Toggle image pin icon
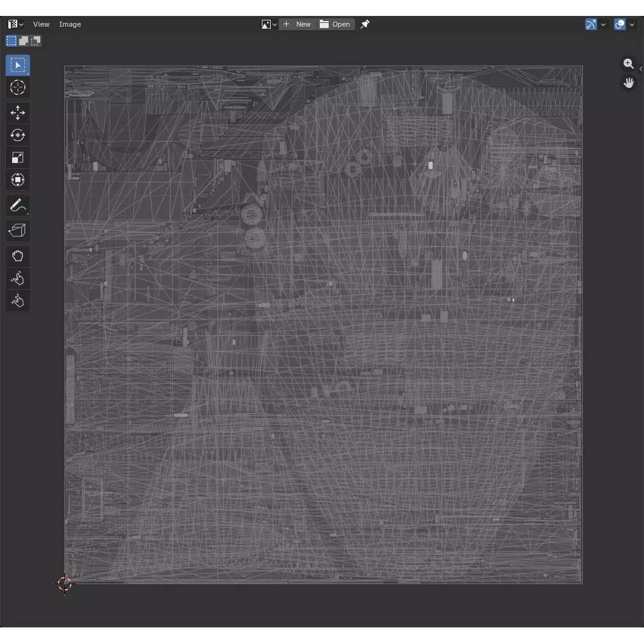The height and width of the screenshot is (644, 644). click(365, 24)
